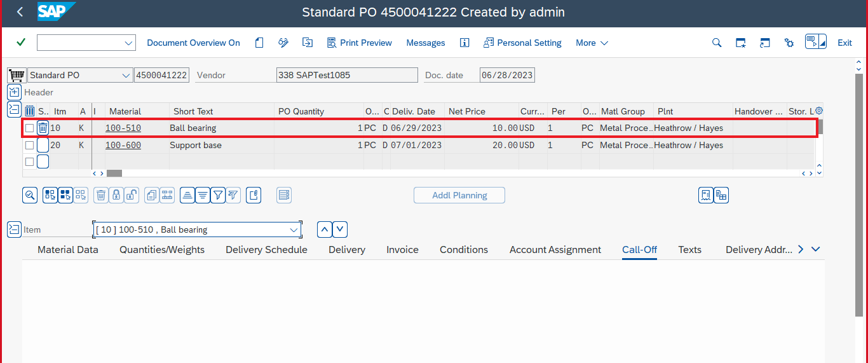Show more tabs with the right chevron
868x363 pixels.
[x=801, y=249]
